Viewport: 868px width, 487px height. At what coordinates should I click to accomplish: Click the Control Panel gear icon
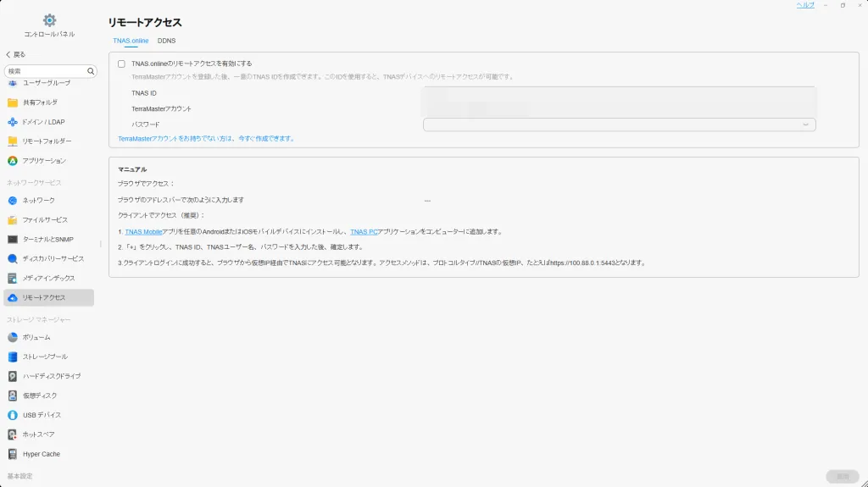point(49,20)
